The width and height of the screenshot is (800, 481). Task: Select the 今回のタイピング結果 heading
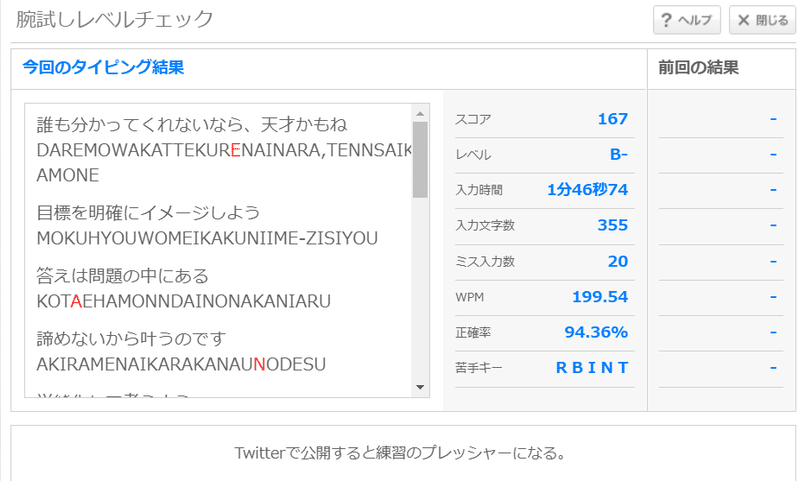pos(103,67)
